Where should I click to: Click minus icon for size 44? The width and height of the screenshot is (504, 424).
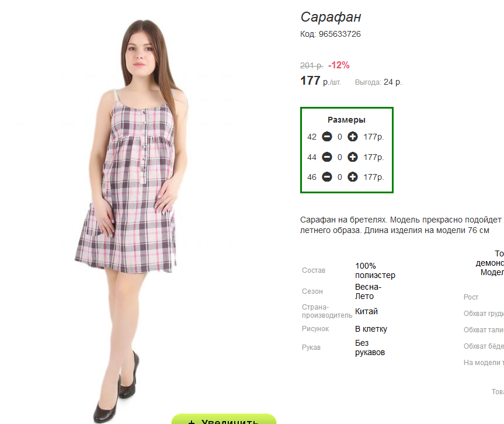[x=327, y=157]
